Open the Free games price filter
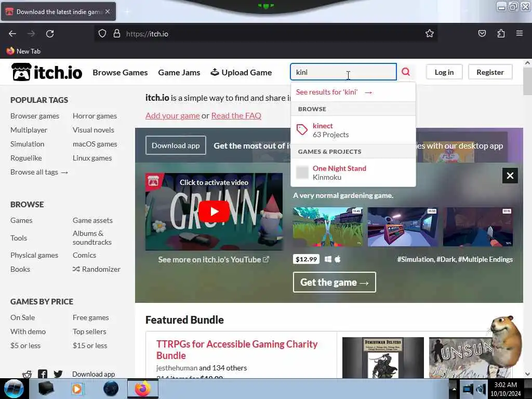Viewport: 532px width, 399px height. pos(90,317)
